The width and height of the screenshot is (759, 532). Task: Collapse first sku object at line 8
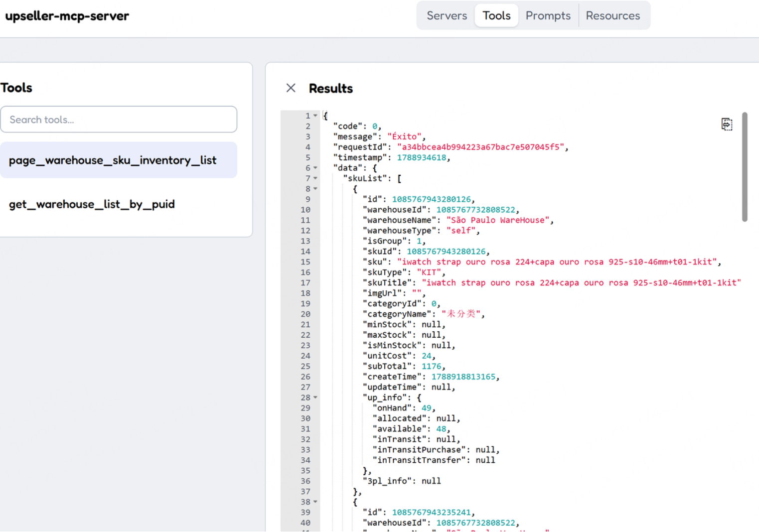315,189
